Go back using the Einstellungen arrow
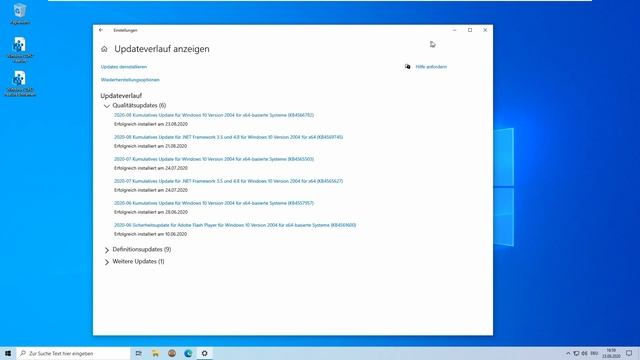The width and height of the screenshot is (640, 360). (101, 30)
